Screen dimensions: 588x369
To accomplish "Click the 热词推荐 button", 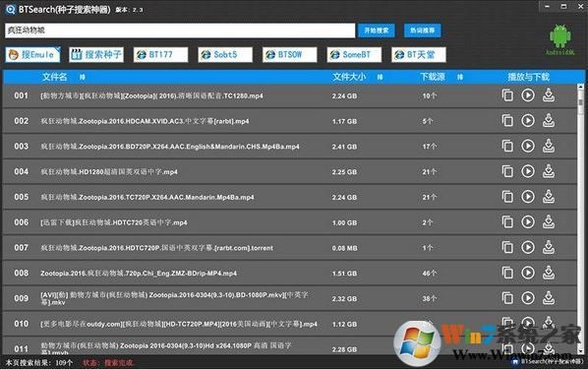I will [422, 31].
